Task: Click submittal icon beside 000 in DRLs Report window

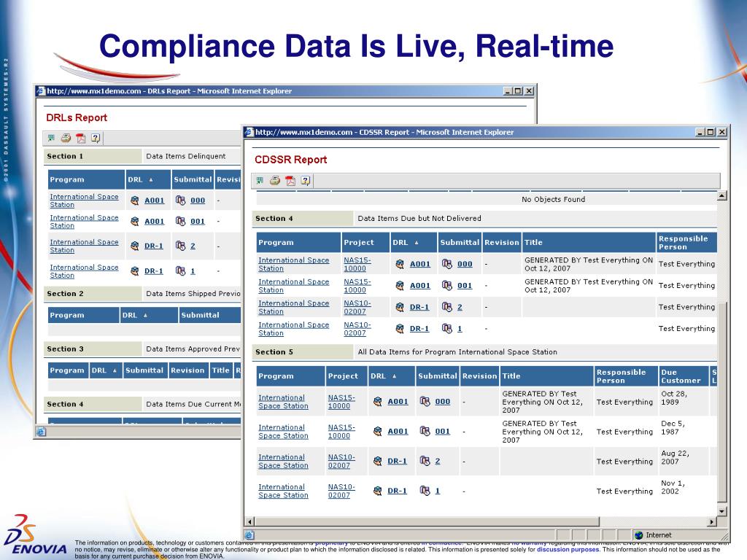Action: pos(180,201)
